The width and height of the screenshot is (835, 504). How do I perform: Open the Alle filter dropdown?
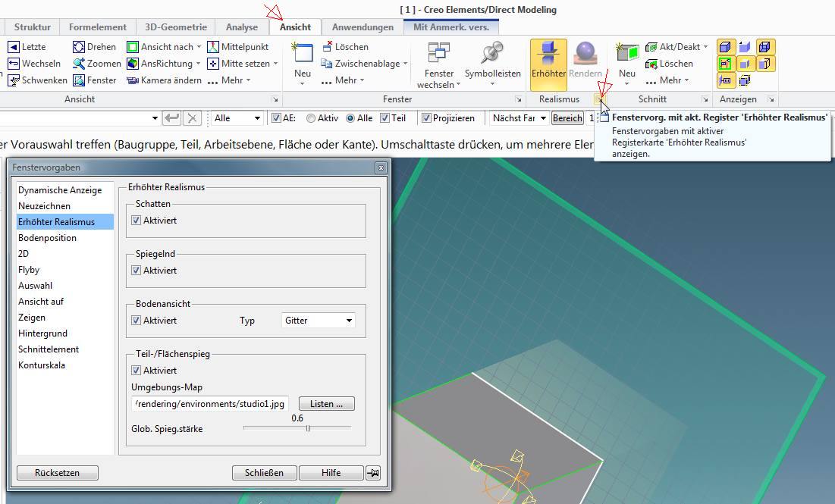257,118
